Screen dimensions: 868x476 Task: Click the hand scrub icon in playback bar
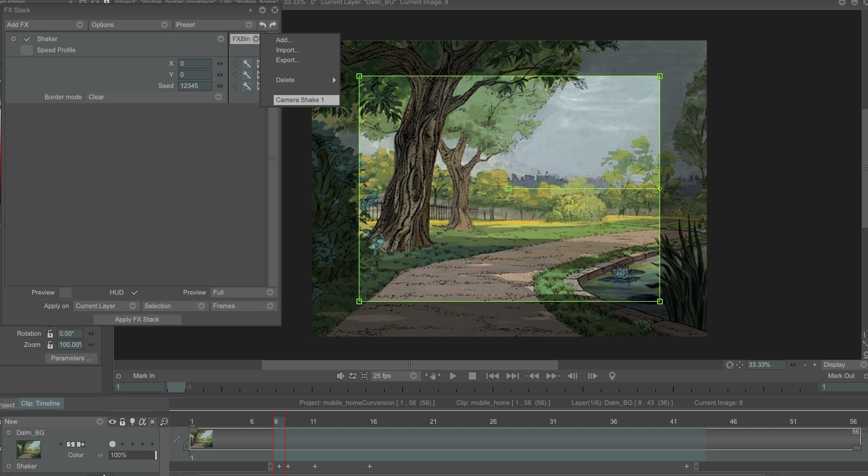[x=433, y=376]
